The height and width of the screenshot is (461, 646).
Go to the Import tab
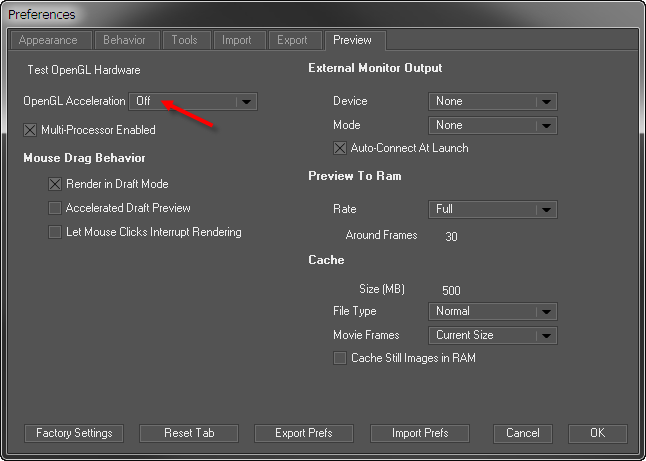(237, 41)
